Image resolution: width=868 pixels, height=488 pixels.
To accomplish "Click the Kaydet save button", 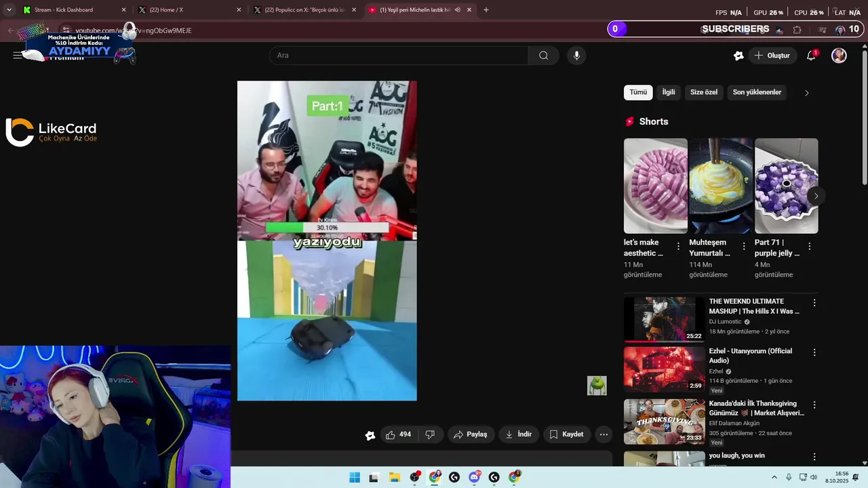I will [x=566, y=434].
